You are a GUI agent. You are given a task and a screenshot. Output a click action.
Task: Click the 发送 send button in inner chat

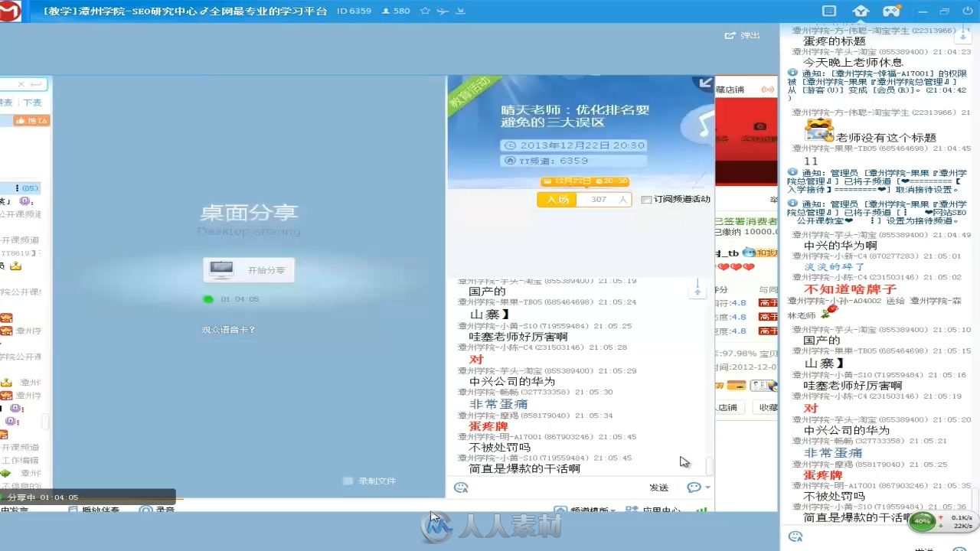(659, 487)
